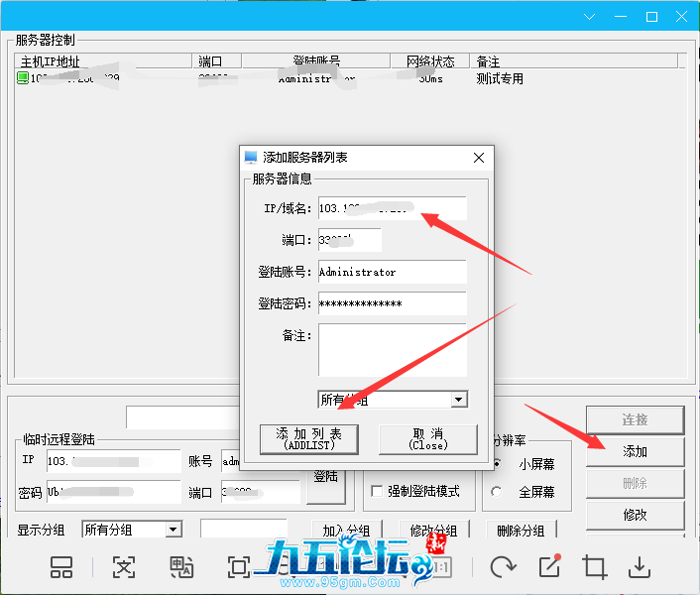Image resolution: width=700 pixels, height=595 pixels.
Task: Click the layout grid icon in bottom toolbar
Action: click(x=61, y=566)
